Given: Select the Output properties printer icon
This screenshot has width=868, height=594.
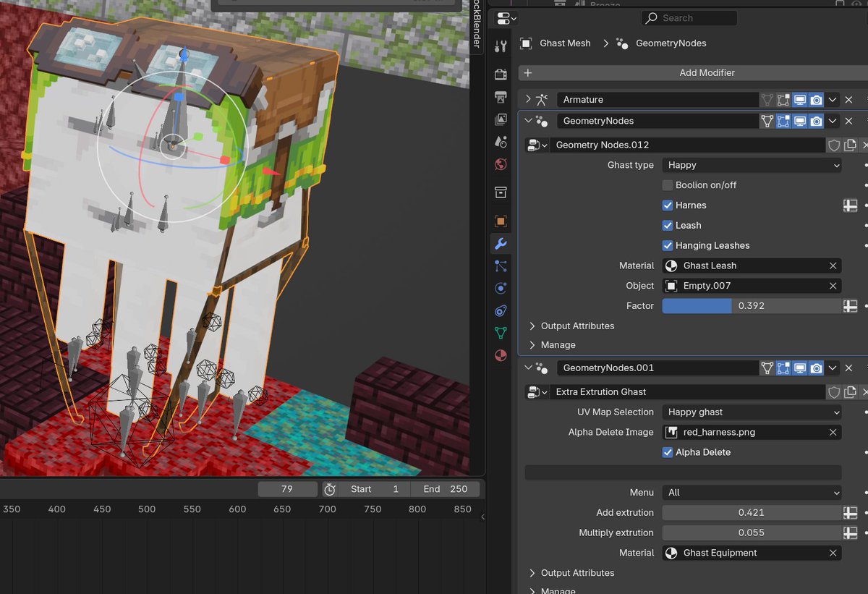Looking at the screenshot, I should point(501,97).
